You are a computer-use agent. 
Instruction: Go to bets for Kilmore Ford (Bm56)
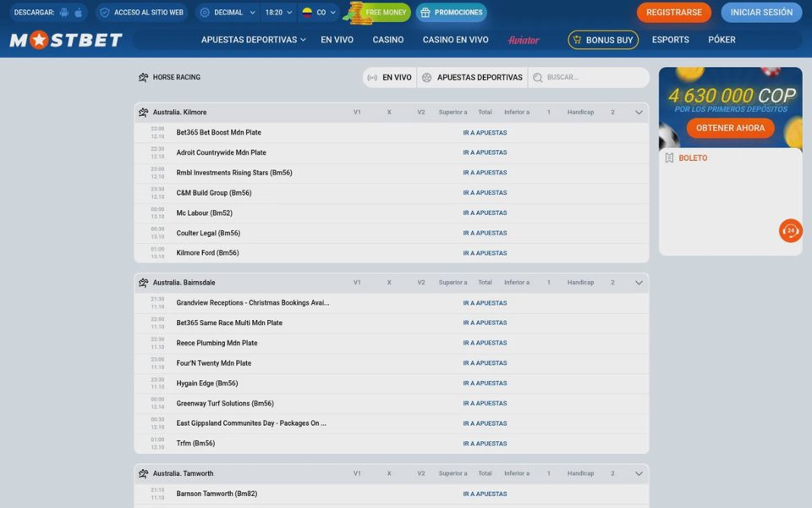click(x=485, y=253)
